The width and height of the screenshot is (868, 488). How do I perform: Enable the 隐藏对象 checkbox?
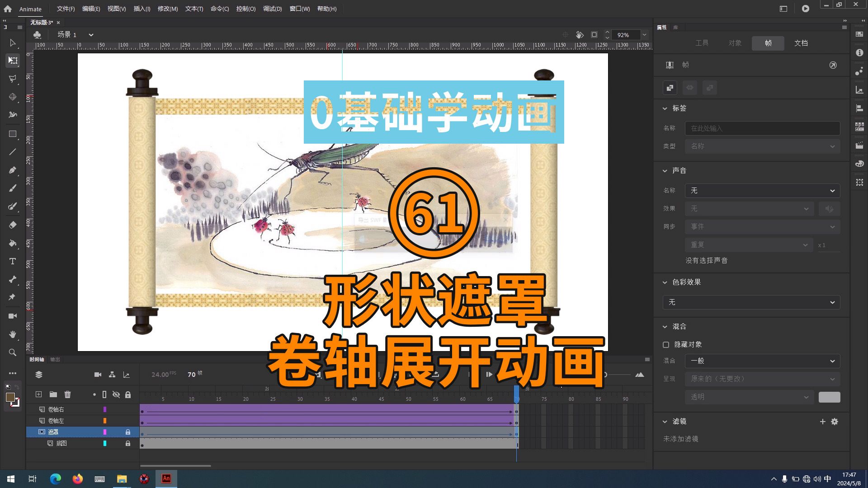pyautogui.click(x=666, y=345)
